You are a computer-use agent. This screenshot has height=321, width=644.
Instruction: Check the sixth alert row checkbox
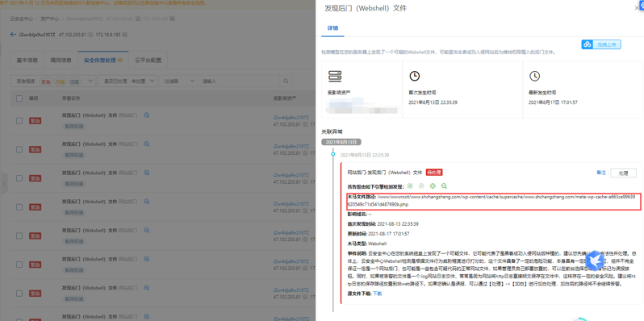pyautogui.click(x=19, y=265)
